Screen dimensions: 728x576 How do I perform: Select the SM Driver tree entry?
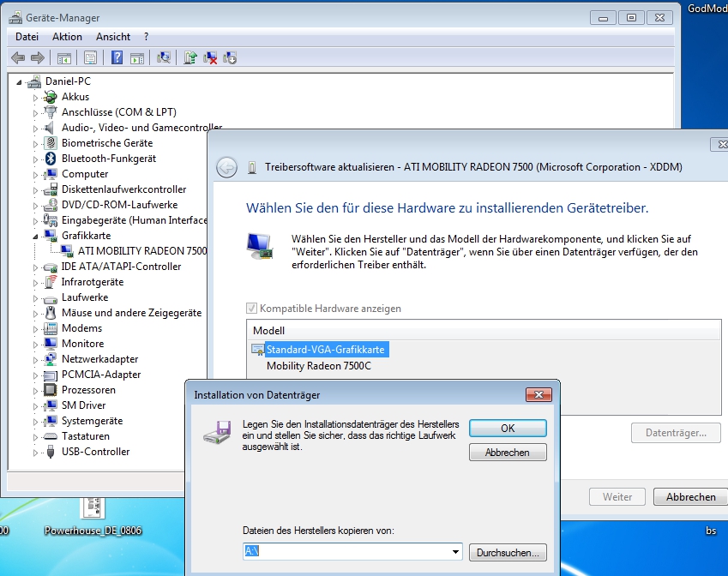click(x=83, y=405)
